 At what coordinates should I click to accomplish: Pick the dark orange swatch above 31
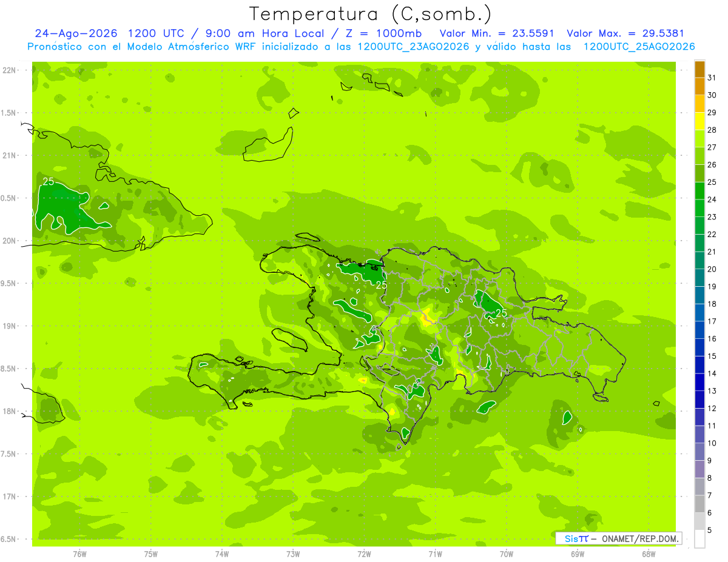[699, 69]
